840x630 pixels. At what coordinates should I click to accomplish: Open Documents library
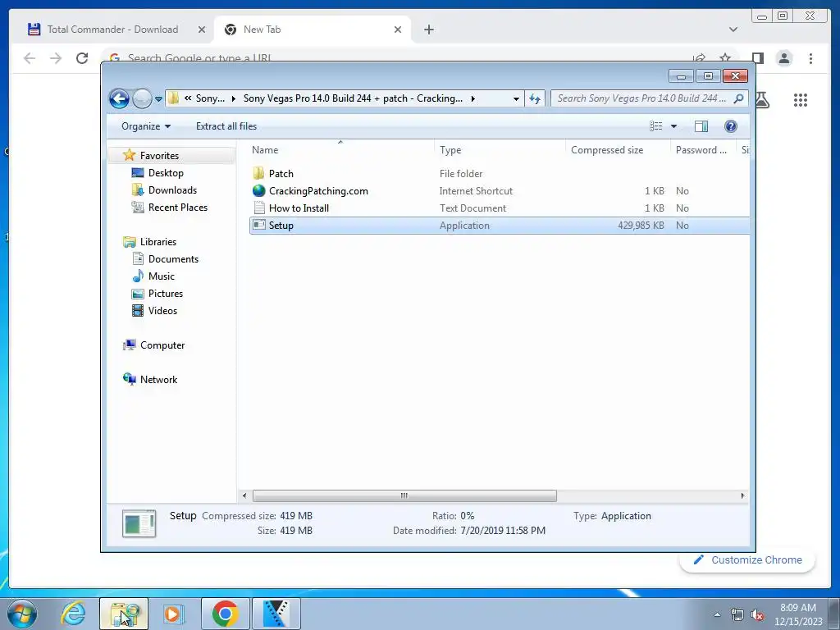[x=173, y=258]
